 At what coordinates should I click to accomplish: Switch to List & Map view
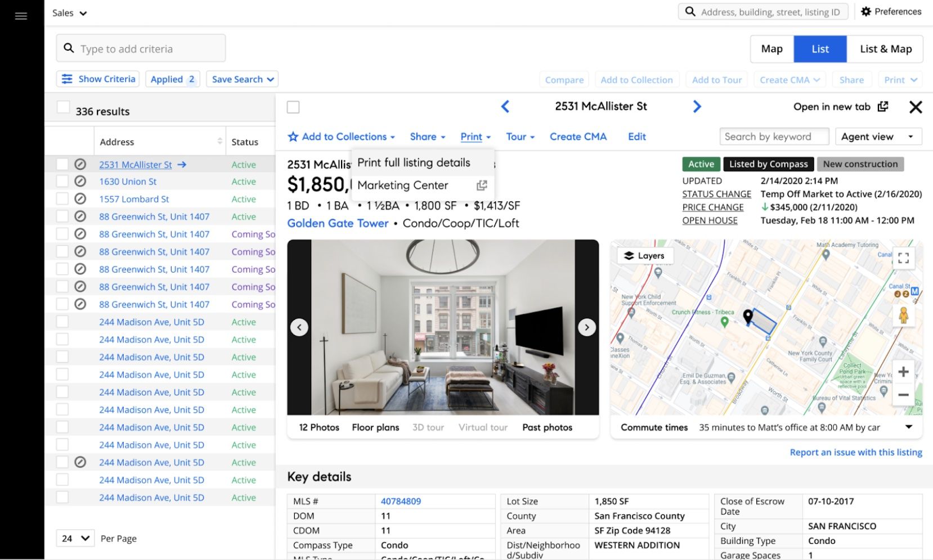coord(885,49)
